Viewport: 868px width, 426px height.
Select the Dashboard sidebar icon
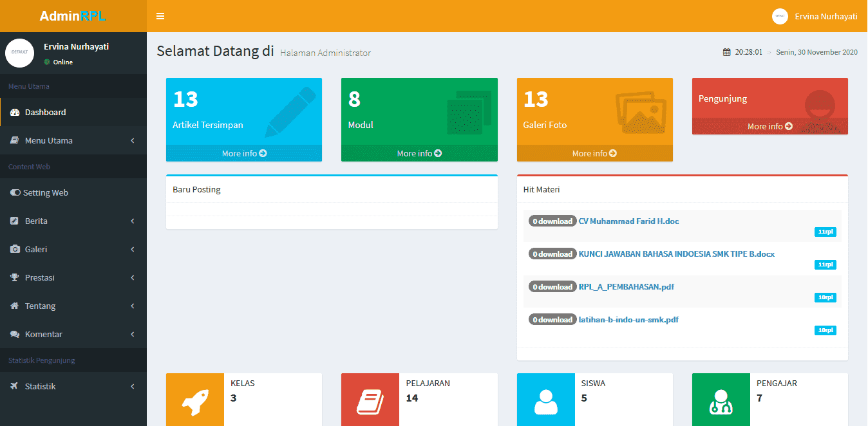pos(14,111)
